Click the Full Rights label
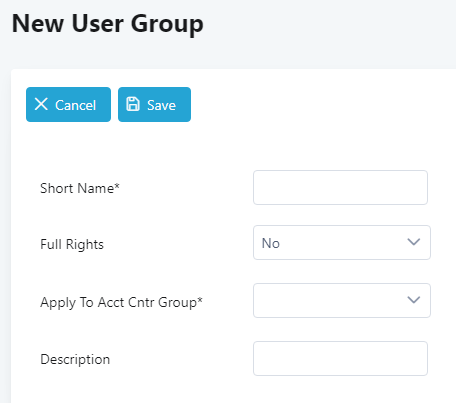 [72, 244]
